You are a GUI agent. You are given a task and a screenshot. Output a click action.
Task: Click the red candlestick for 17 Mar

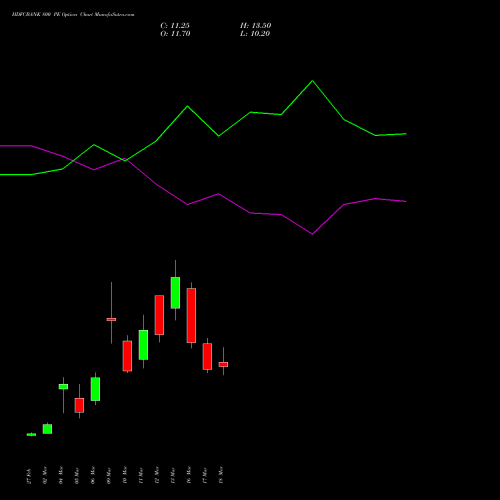(x=207, y=356)
